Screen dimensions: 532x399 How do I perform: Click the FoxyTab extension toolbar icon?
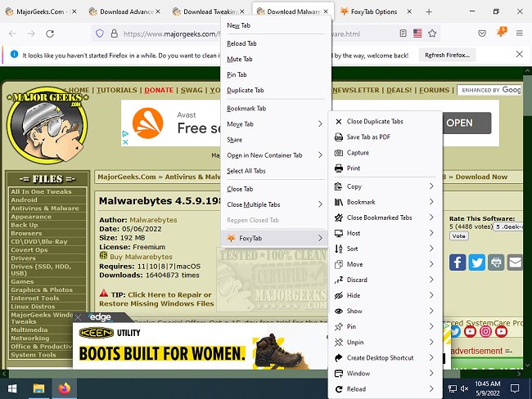point(501,33)
